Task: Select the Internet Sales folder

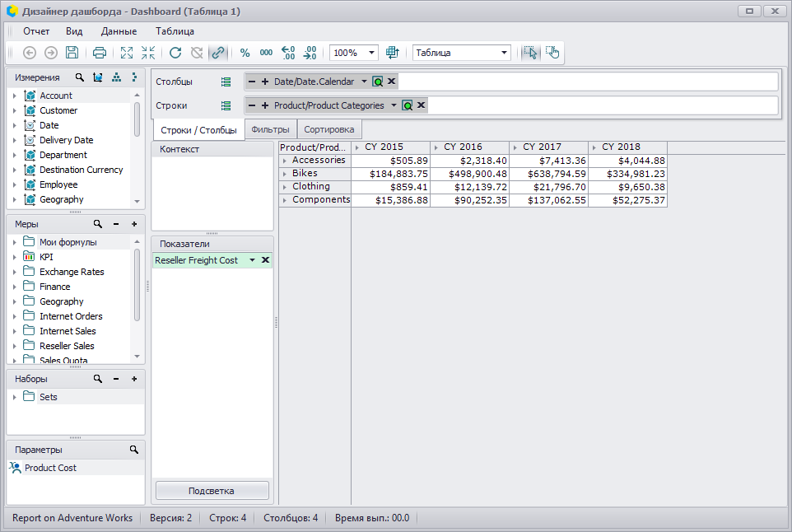Action: pyautogui.click(x=68, y=331)
